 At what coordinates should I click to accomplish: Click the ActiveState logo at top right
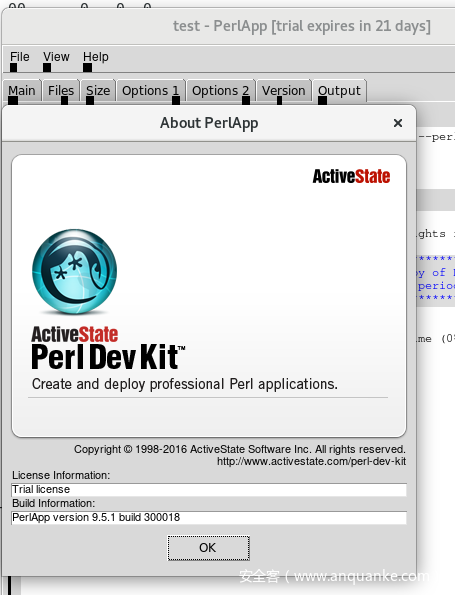pos(351,176)
